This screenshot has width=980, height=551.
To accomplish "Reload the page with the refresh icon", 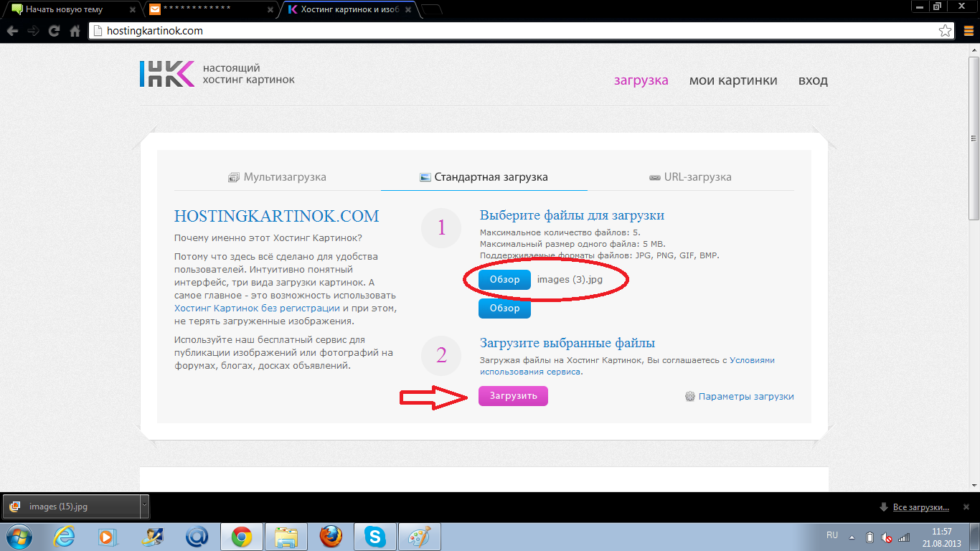I will click(54, 31).
